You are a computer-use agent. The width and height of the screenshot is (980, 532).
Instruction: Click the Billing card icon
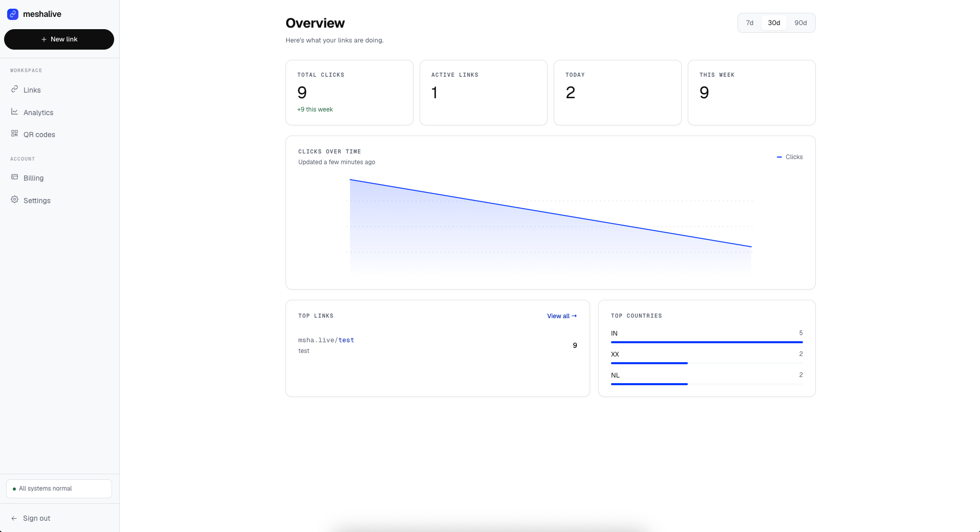[x=15, y=177]
